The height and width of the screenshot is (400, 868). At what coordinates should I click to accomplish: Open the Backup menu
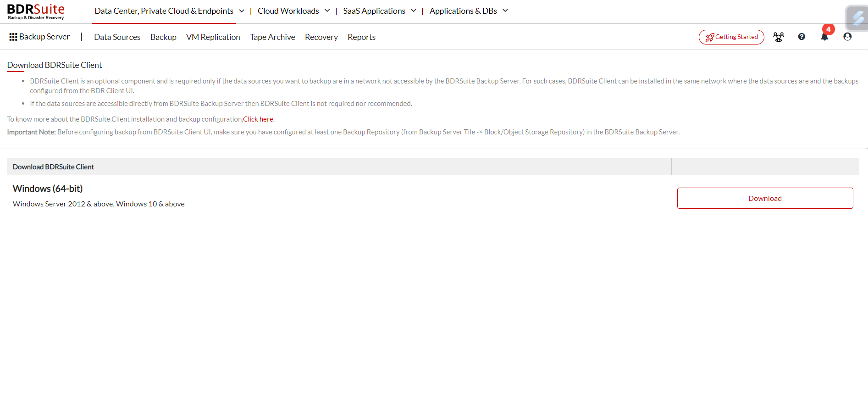(x=163, y=37)
